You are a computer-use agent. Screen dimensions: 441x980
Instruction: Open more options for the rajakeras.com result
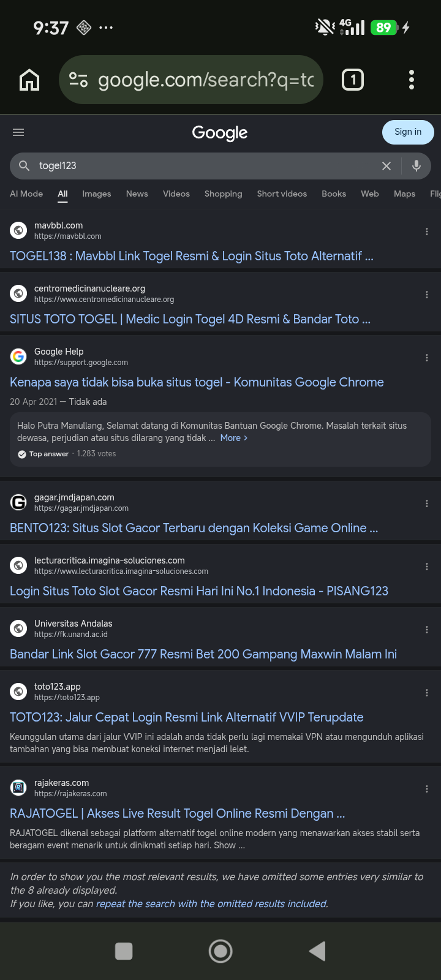tap(427, 789)
